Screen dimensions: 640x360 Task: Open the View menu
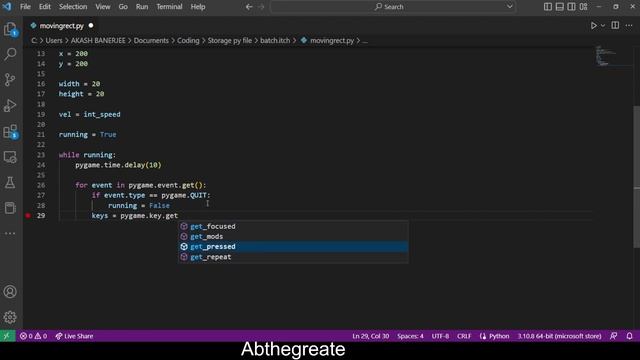(x=103, y=7)
